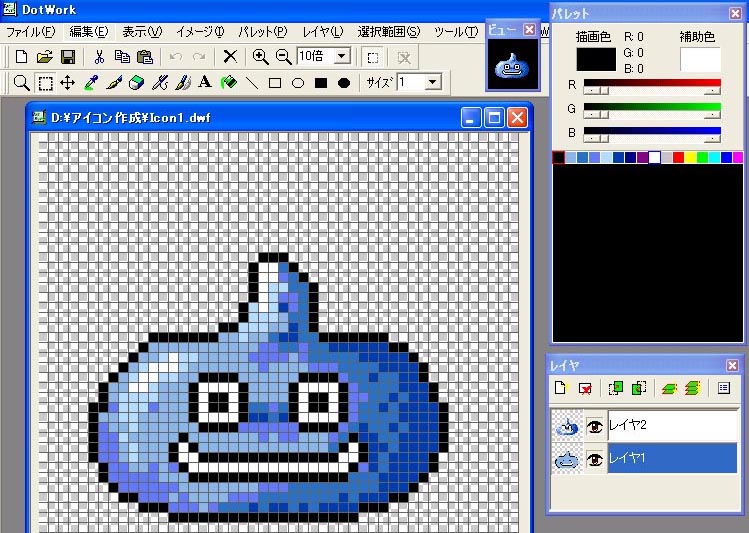Open the イメージ(I) menu
Screen dimensions: 749x533
point(200,32)
